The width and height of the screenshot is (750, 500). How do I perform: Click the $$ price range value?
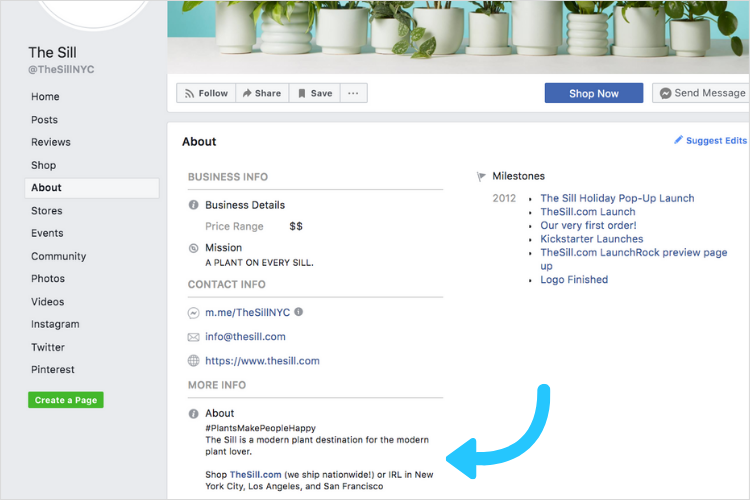point(296,226)
